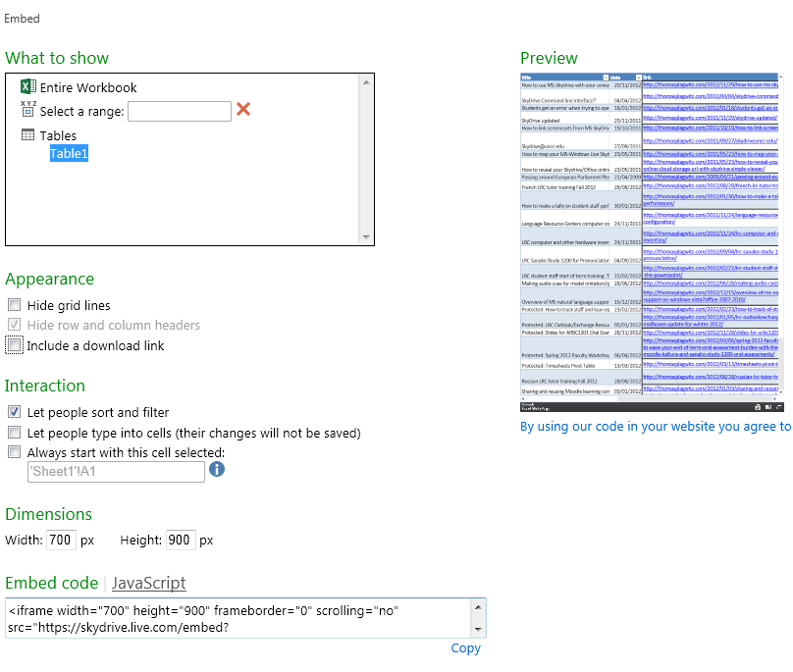793x672 pixels.
Task: Open the info icon beside cell field
Action: point(217,470)
